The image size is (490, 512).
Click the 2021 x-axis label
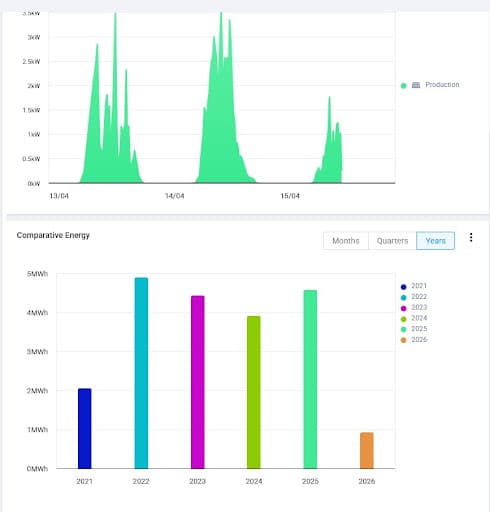[84, 481]
